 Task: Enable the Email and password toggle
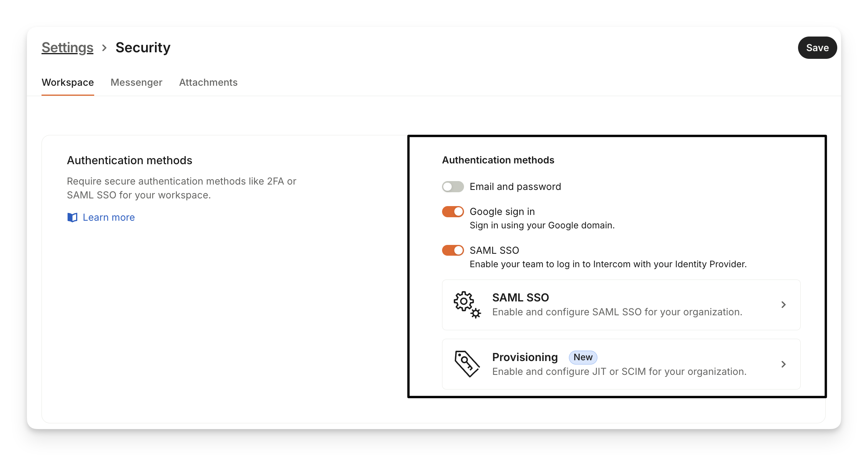click(x=453, y=187)
